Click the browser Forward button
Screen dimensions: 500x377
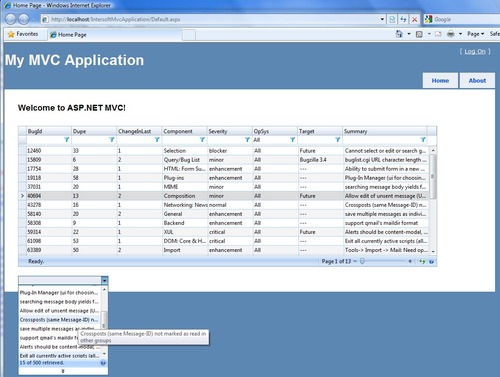coord(24,19)
